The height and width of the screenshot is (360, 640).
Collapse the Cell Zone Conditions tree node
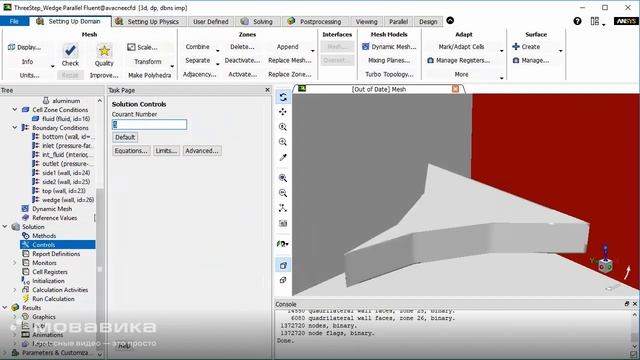click(15, 109)
